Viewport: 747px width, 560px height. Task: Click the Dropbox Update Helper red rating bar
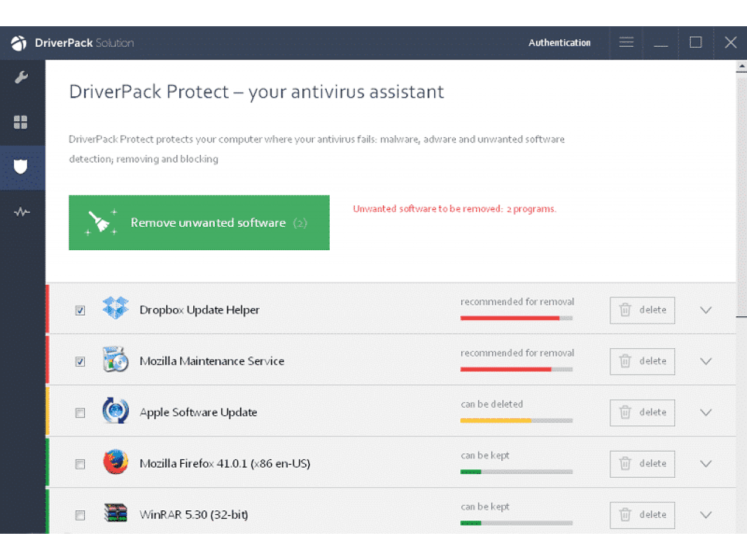pyautogui.click(x=516, y=318)
